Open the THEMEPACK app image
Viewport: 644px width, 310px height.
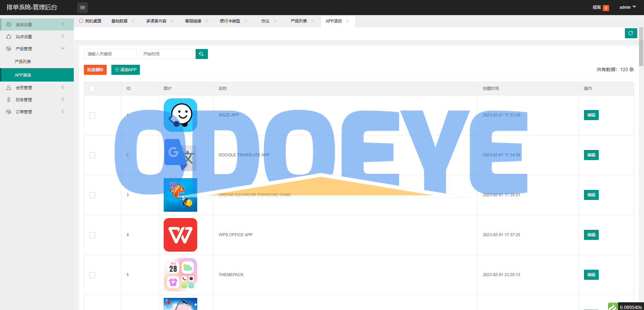180,275
